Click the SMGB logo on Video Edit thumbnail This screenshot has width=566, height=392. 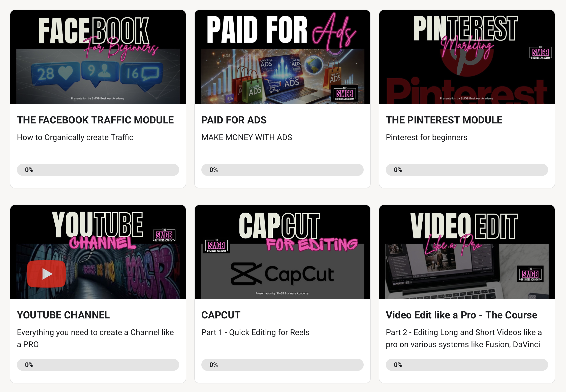530,274
